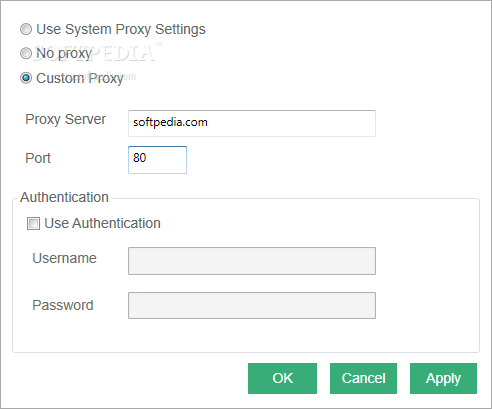
Task: Enable the Use Authentication checkbox box
Action: pos(33,224)
